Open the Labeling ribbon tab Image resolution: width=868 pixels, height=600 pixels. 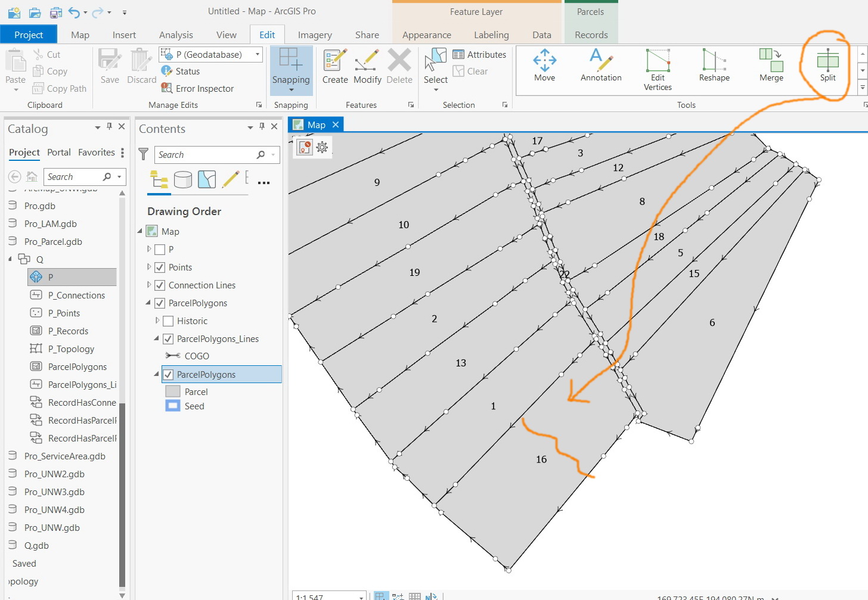coord(491,35)
